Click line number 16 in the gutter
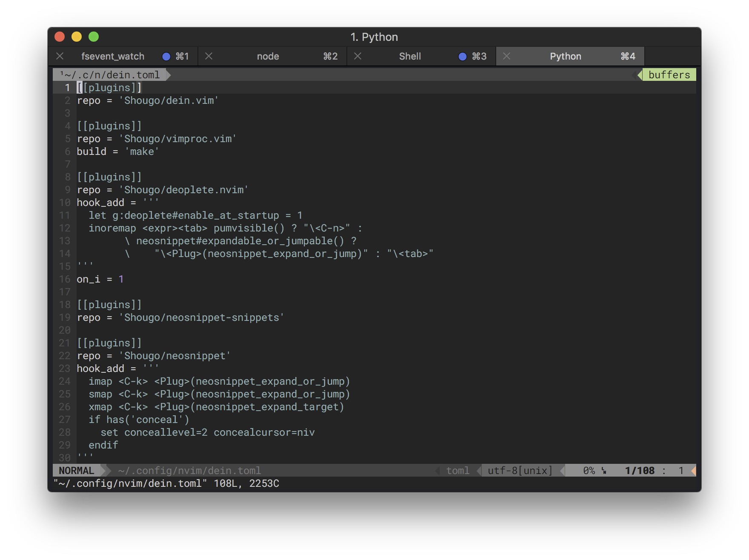Image resolution: width=749 pixels, height=560 pixels. coord(65,279)
